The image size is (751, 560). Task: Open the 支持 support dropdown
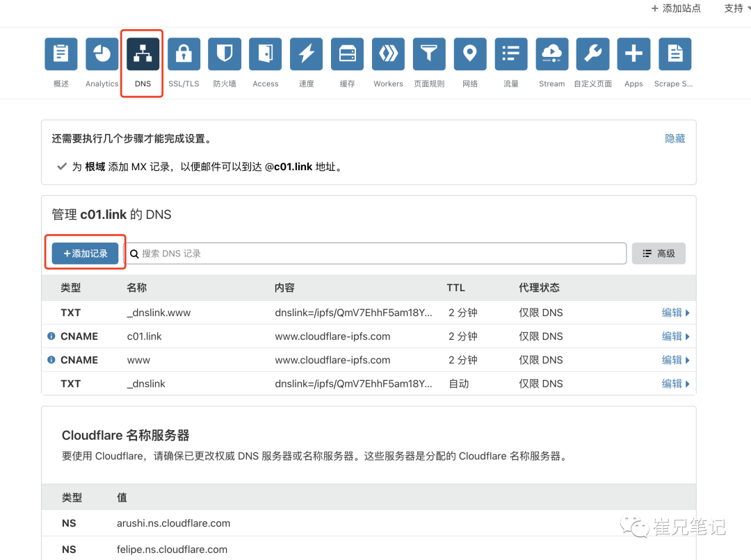tap(736, 8)
